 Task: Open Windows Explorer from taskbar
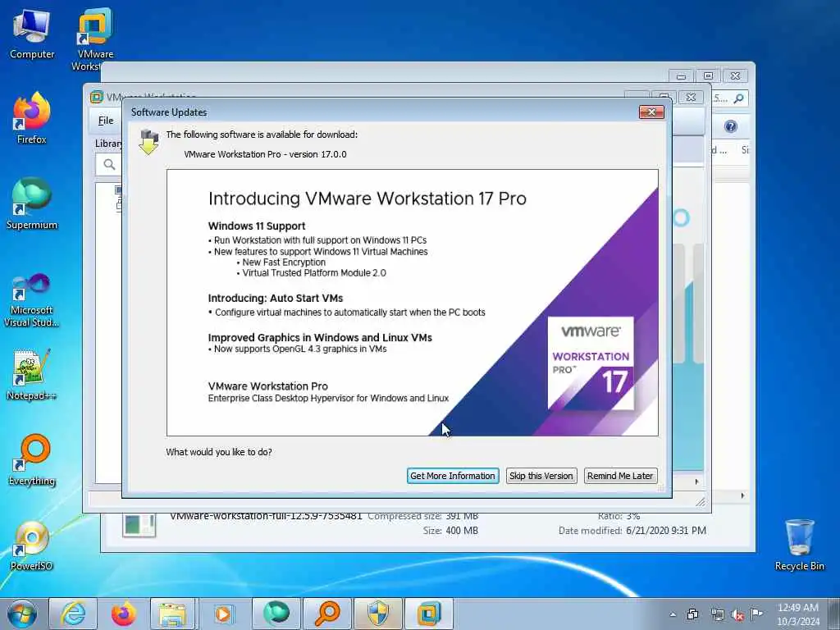click(x=173, y=614)
